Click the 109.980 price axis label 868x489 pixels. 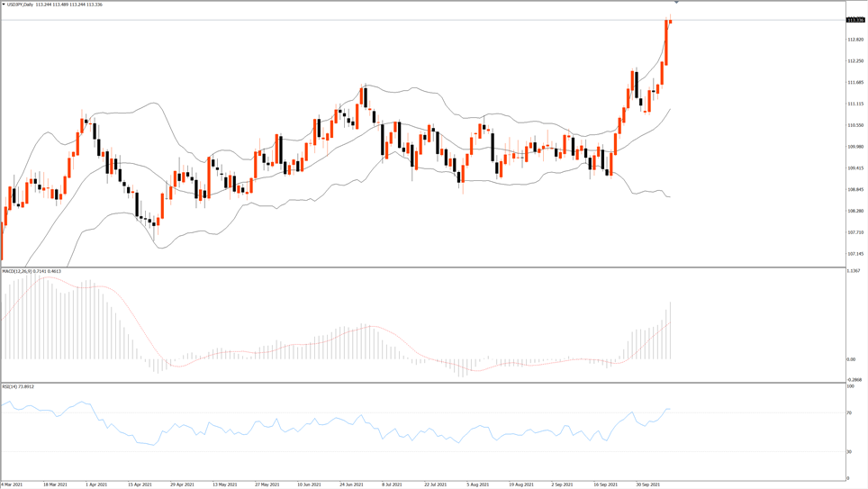[x=855, y=147]
